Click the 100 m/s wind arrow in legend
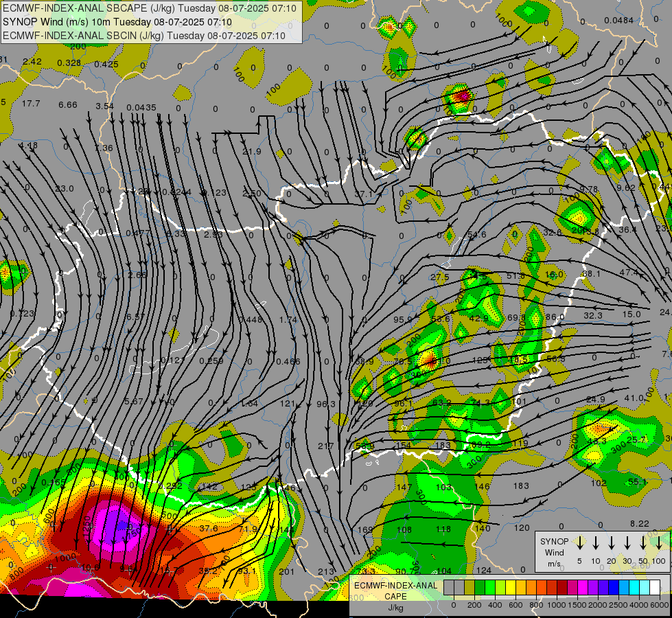Image resolution: width=672 pixels, height=618 pixels. pyautogui.click(x=659, y=542)
